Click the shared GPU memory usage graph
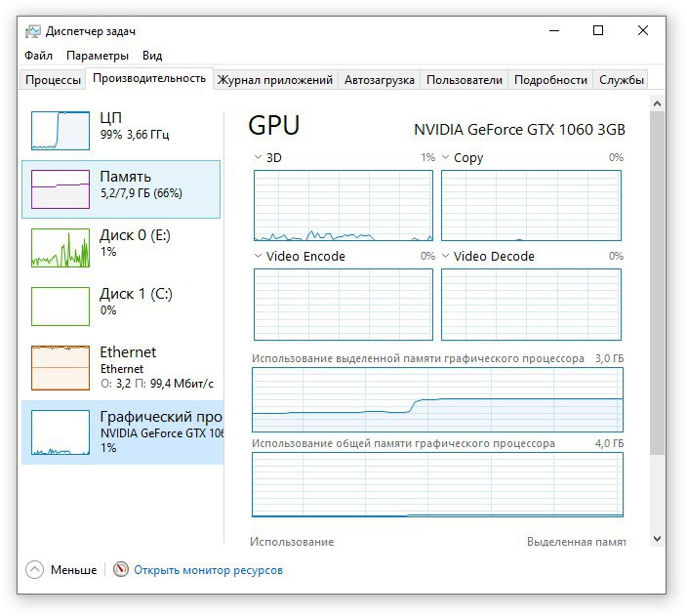Screen dimensions: 687x616 tap(437, 485)
